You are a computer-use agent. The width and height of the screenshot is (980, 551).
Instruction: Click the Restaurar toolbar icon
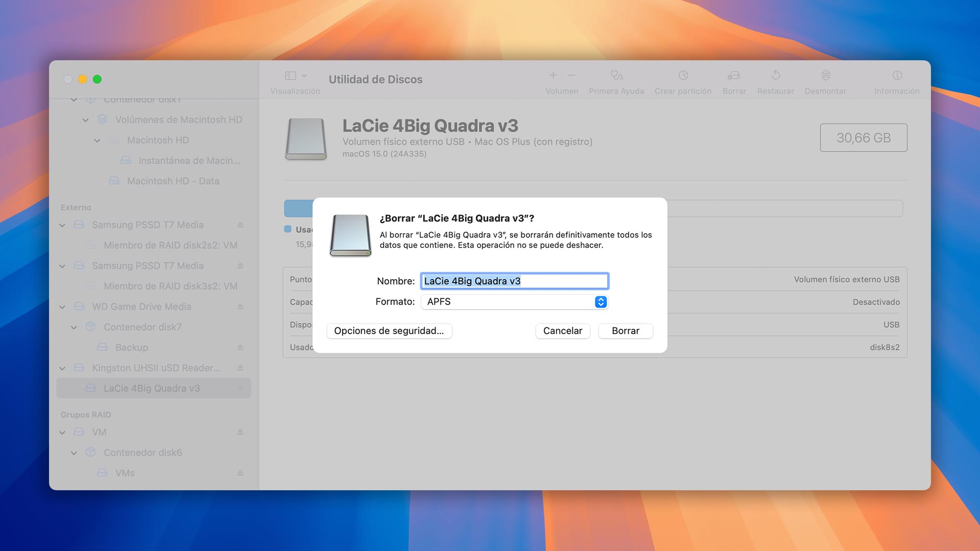coord(776,75)
